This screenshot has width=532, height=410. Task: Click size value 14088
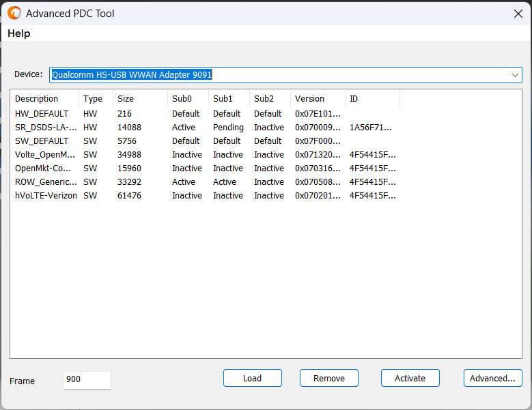[x=129, y=128]
